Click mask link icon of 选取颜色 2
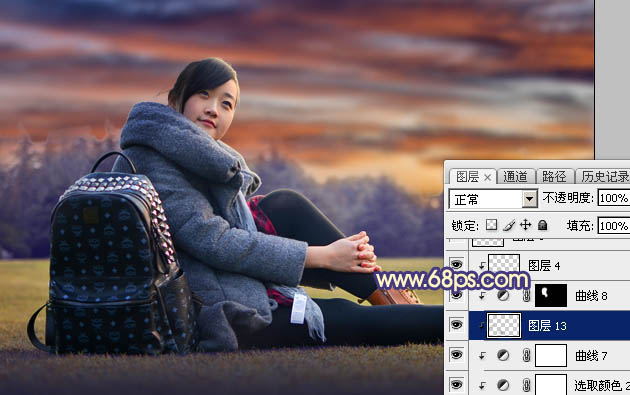Viewport: 630px width, 395px height. click(526, 385)
